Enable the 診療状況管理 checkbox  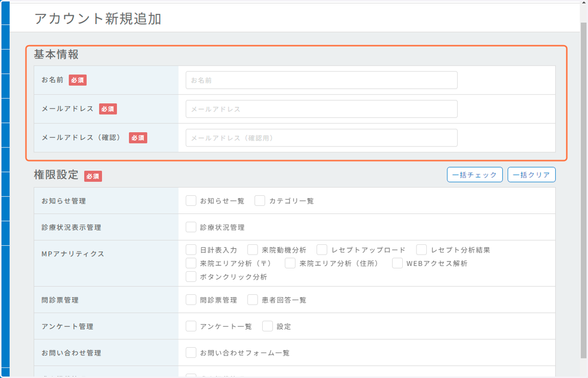[x=191, y=227]
